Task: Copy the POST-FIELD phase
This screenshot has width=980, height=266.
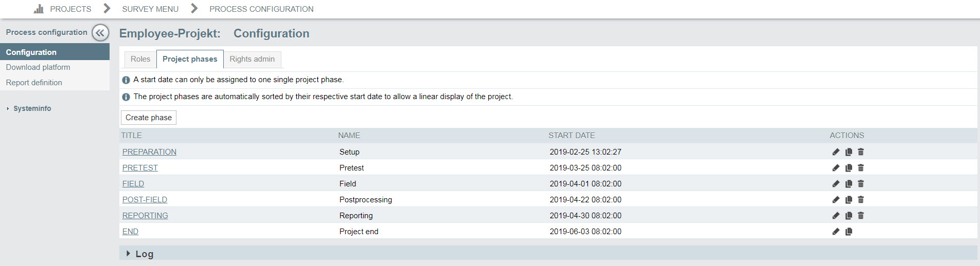Action: [x=849, y=200]
